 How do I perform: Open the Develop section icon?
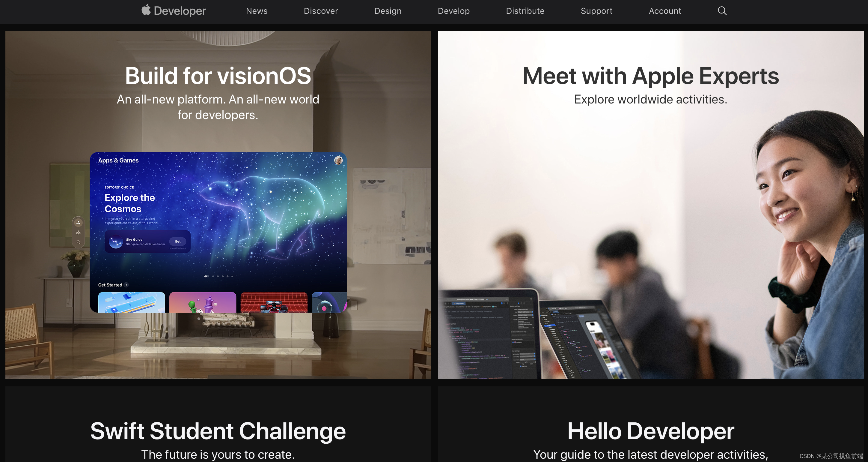click(x=454, y=10)
